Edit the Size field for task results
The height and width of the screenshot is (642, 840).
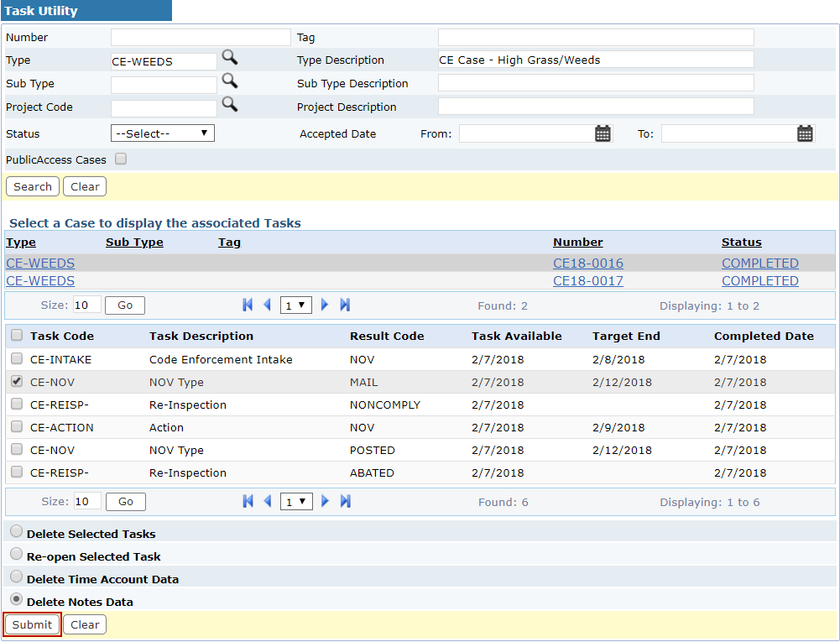point(87,501)
